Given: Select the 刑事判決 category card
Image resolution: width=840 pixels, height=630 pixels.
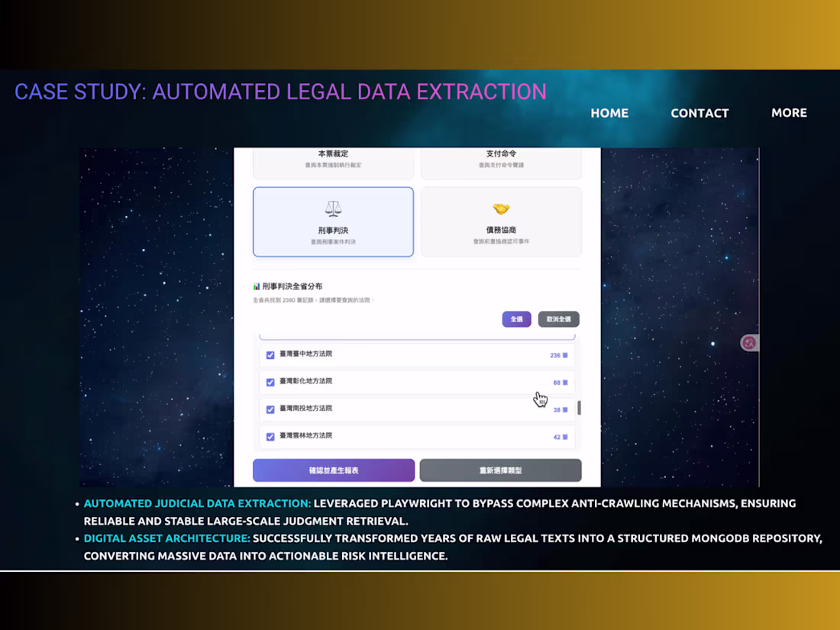Looking at the screenshot, I should click(x=333, y=221).
